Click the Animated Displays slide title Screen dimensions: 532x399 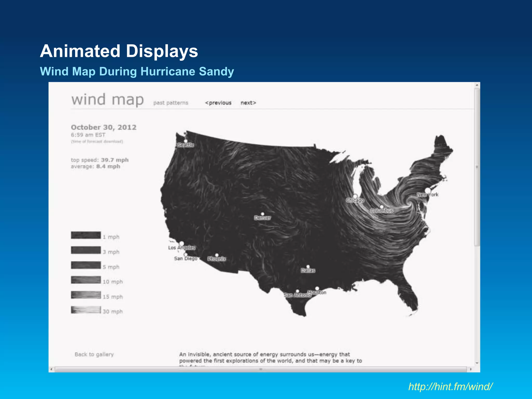[x=119, y=51]
